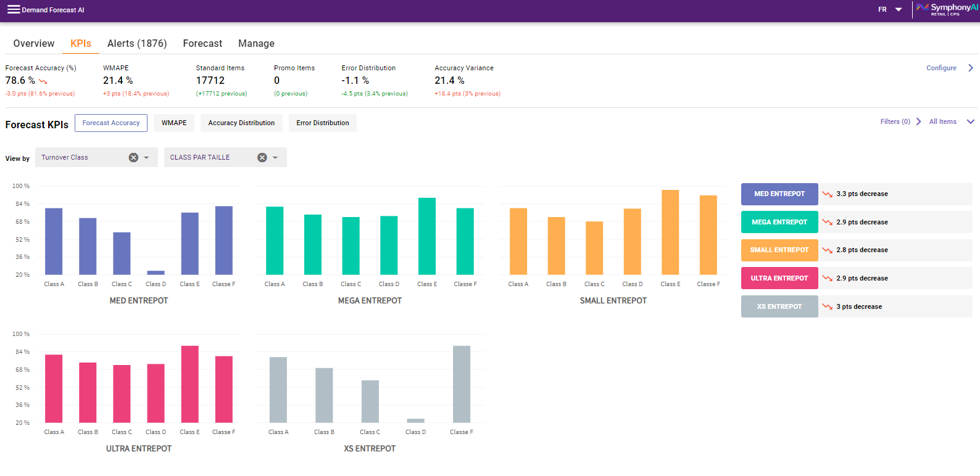Clear the CLASS PAR TAILLE selection
This screenshot has width=980, height=476.
262,158
